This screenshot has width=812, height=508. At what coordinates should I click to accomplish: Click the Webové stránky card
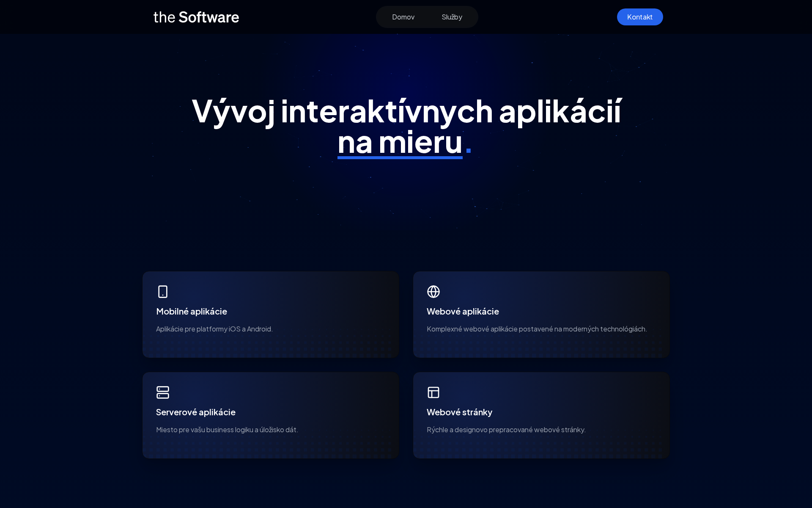[541, 415]
